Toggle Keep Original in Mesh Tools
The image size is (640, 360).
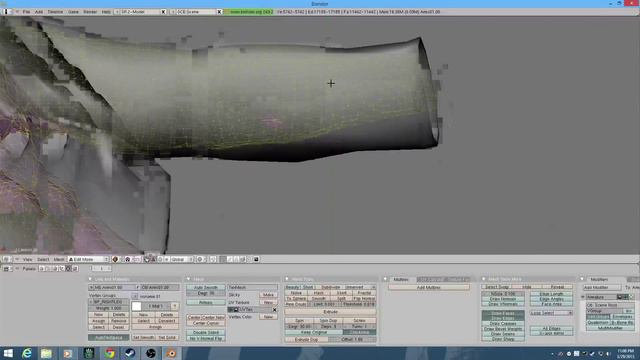[314, 332]
